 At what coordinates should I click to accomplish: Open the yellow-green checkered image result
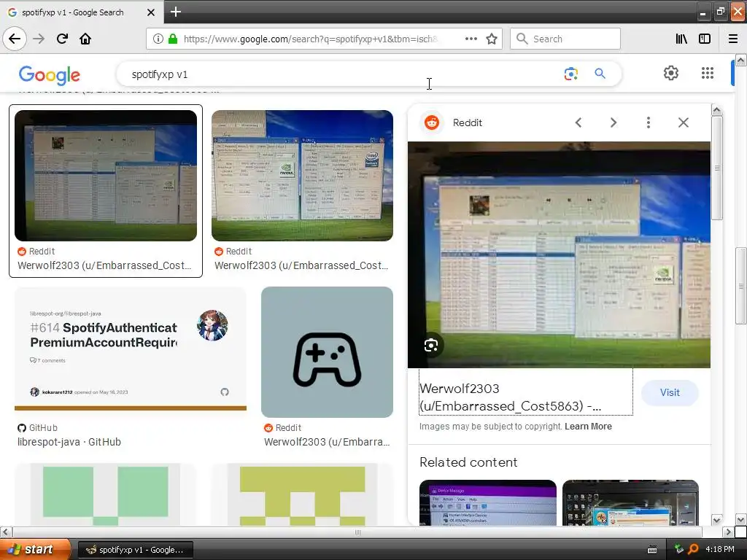[x=303, y=495]
